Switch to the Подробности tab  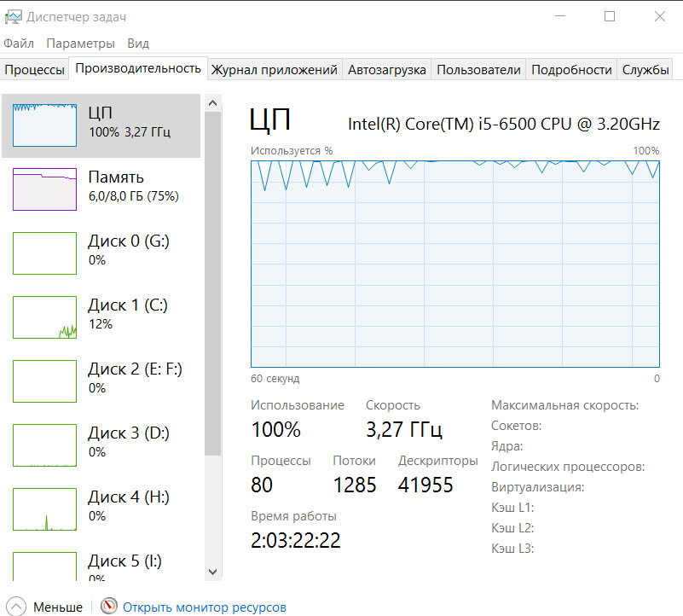point(571,70)
